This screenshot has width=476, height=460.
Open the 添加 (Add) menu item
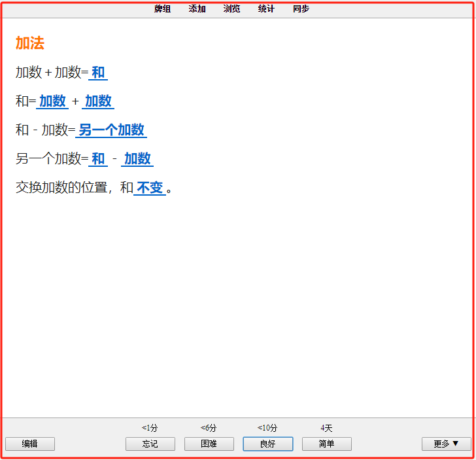pos(197,9)
